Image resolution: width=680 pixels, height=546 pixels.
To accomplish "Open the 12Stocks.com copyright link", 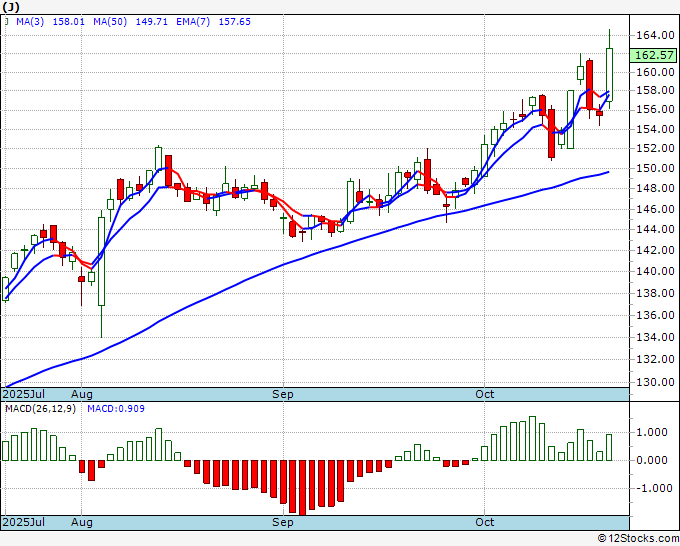I will coord(638,539).
